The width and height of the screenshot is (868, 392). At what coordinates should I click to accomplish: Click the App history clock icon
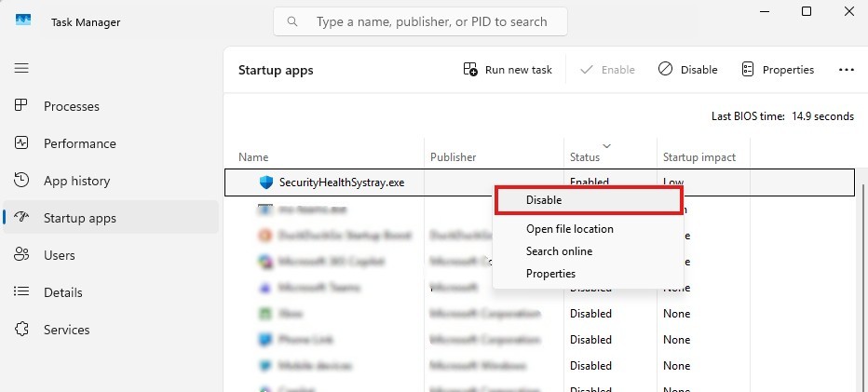(x=21, y=180)
